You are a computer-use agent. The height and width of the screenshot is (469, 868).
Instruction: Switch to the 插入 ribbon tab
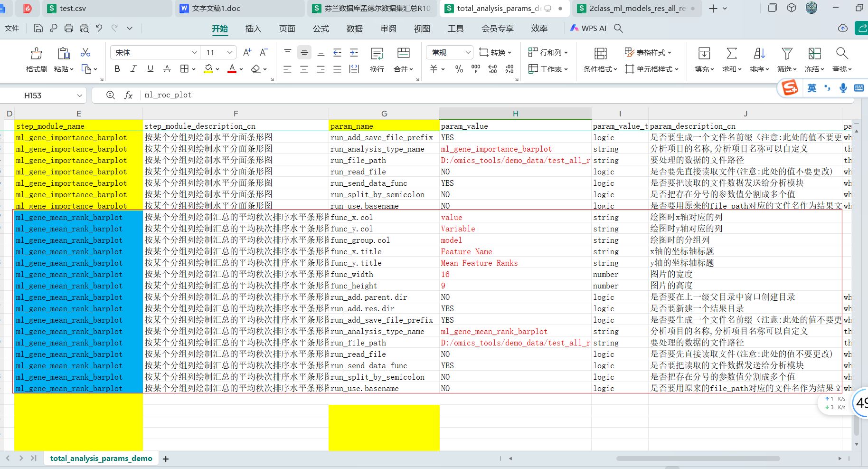253,29
